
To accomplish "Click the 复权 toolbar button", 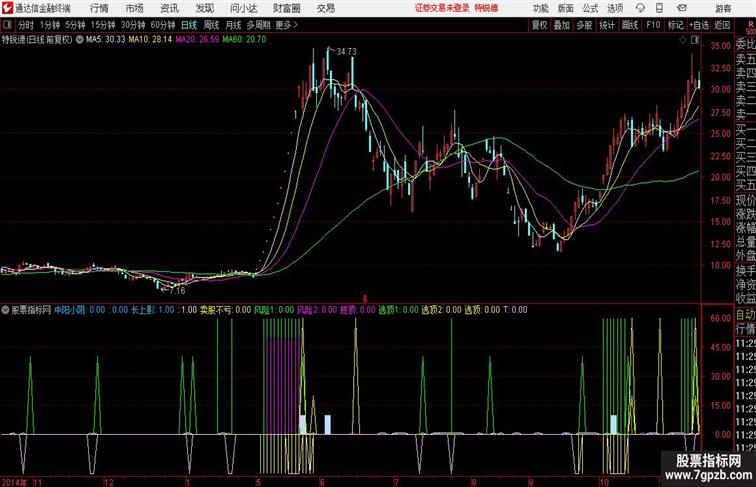I will [x=540, y=25].
